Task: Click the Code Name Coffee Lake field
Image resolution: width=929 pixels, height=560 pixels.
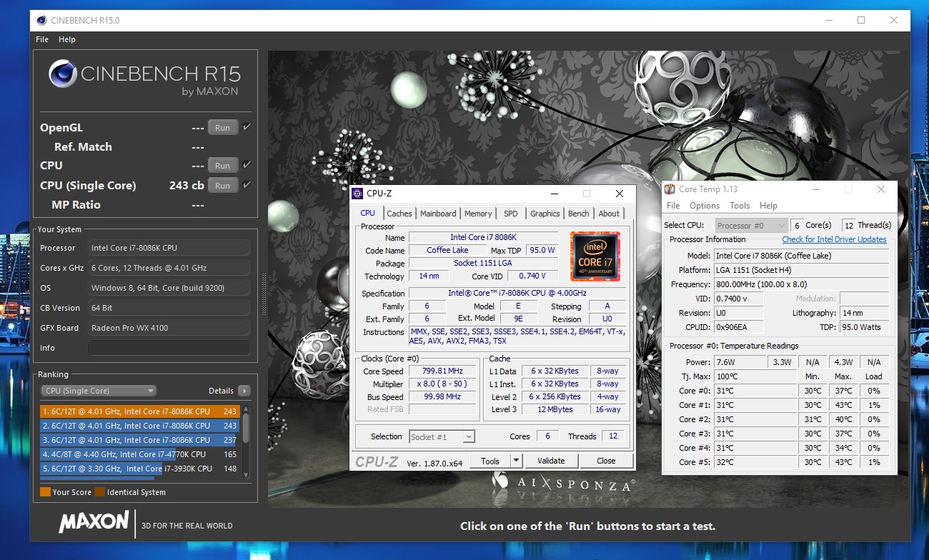Action: (x=447, y=251)
